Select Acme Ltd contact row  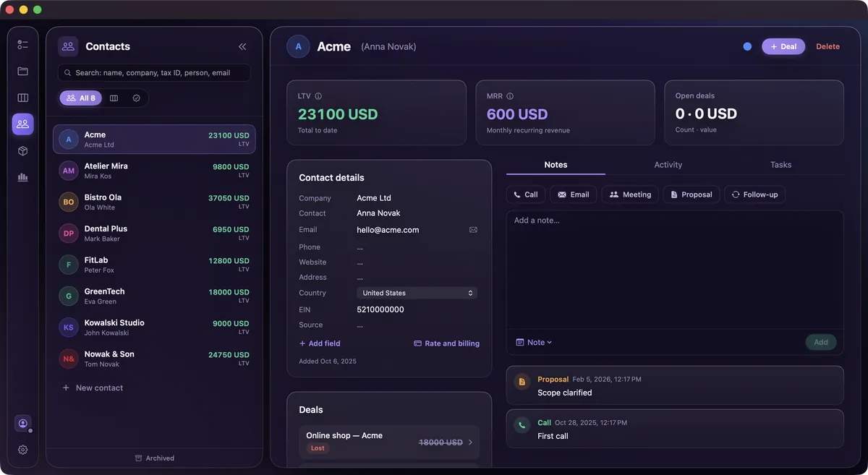click(154, 140)
